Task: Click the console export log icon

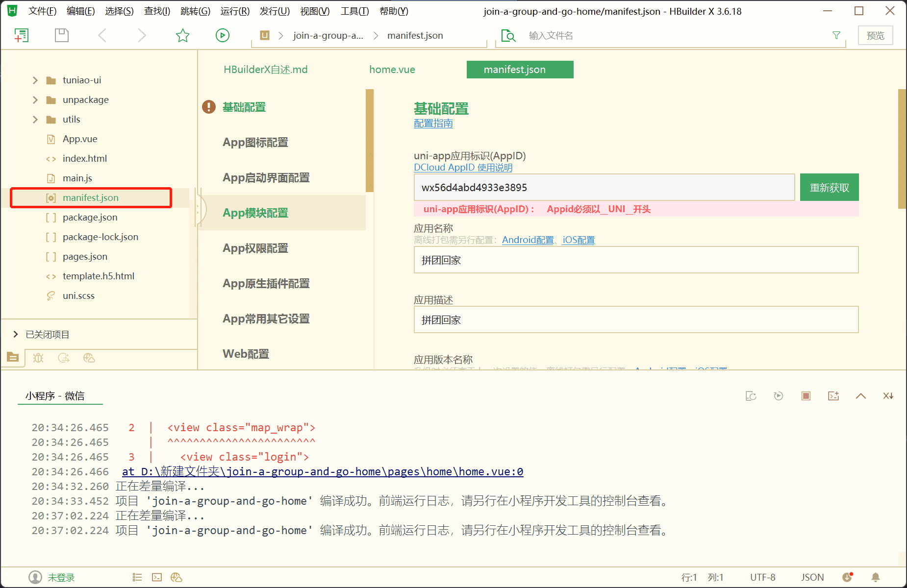Action: pyautogui.click(x=833, y=396)
